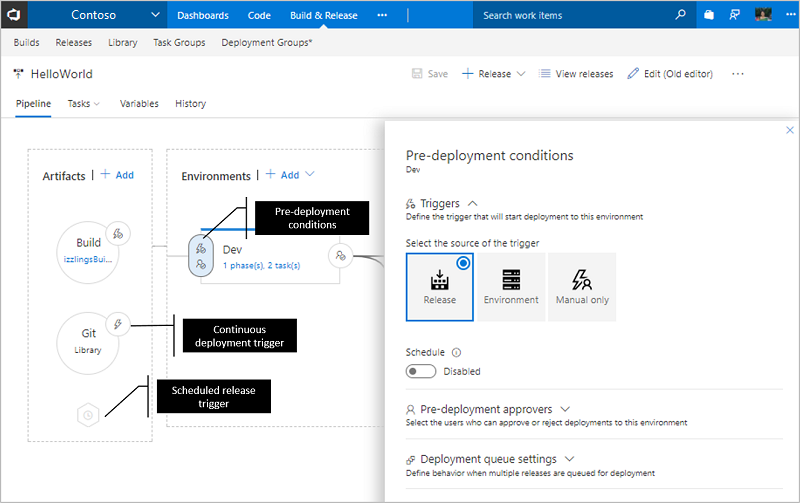
Task: Add a new environment
Action: pos(283,175)
